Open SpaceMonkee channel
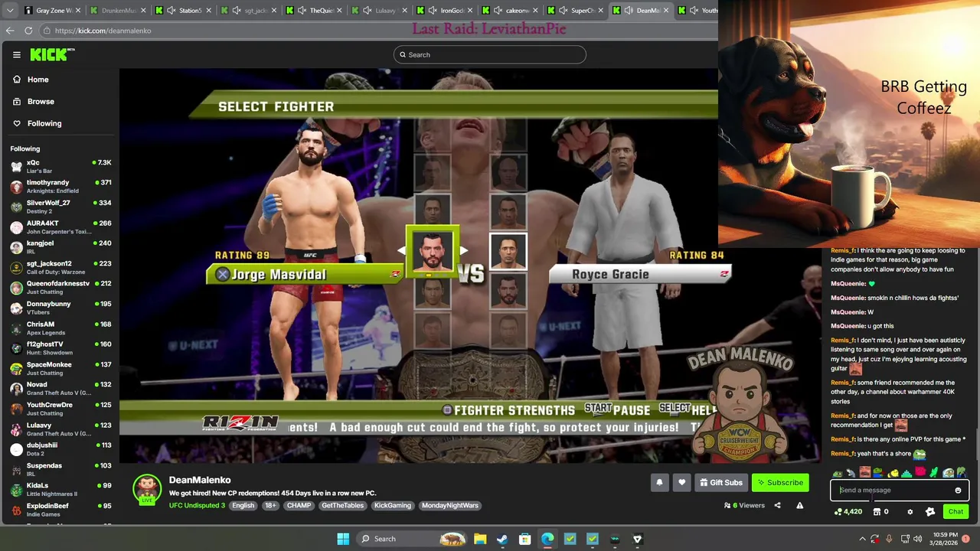980x551 pixels. (x=60, y=368)
